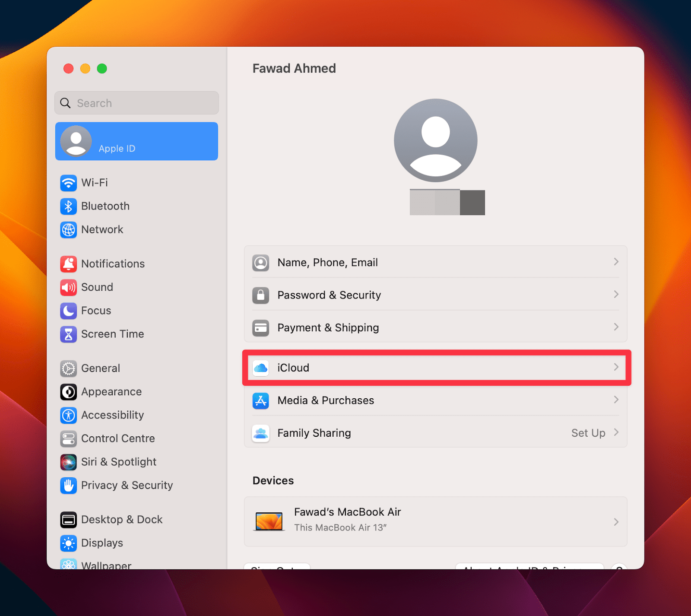Image resolution: width=691 pixels, height=616 pixels.
Task: Open Name, Phone, Email chevron
Action: (616, 262)
